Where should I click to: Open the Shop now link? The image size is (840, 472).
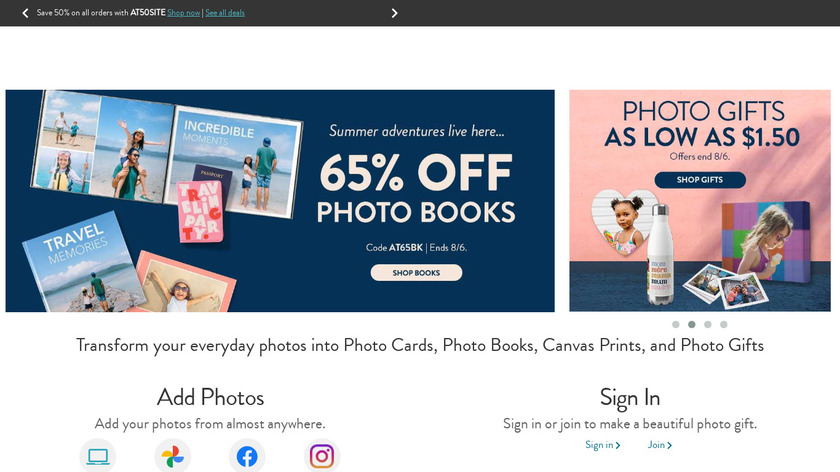[x=183, y=13]
